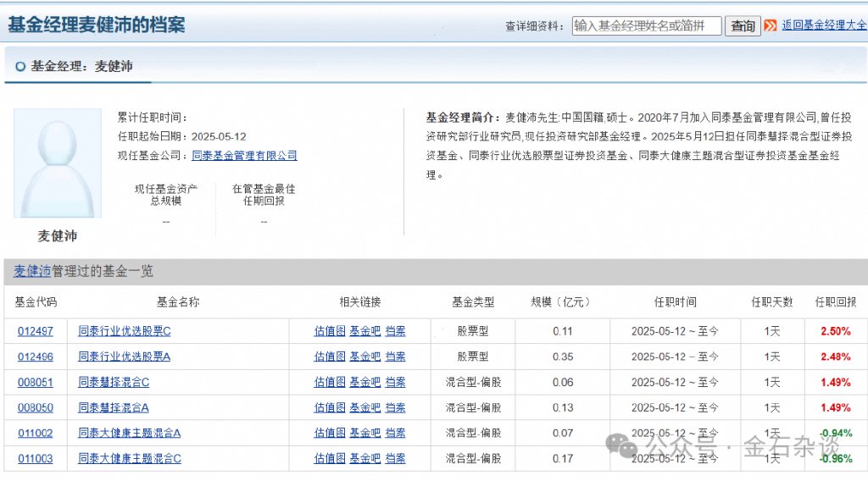Click the fund manager name search field
The height and width of the screenshot is (481, 868).
pos(647,25)
